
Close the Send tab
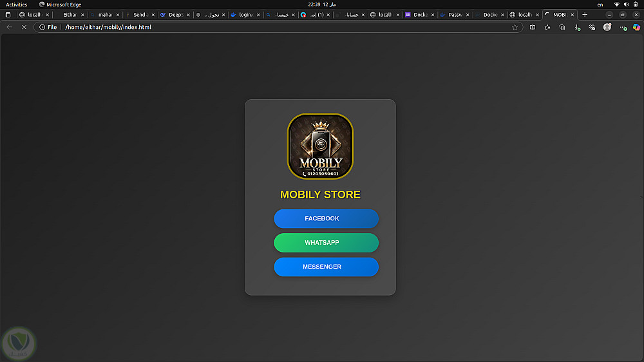click(153, 15)
